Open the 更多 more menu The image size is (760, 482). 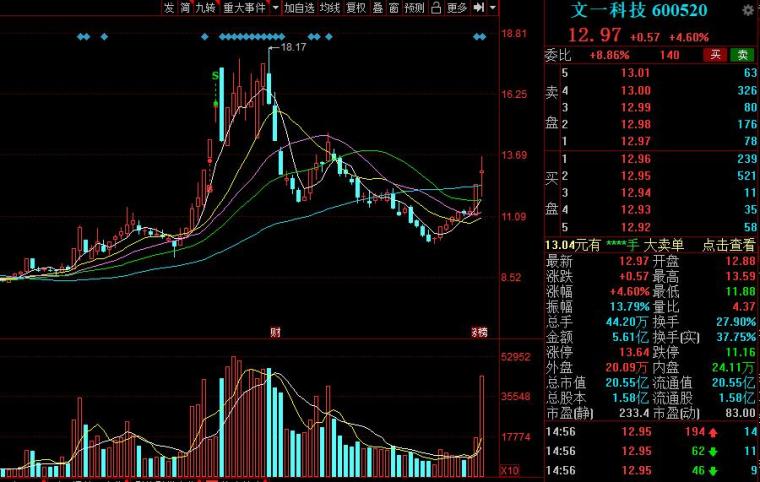(457, 8)
